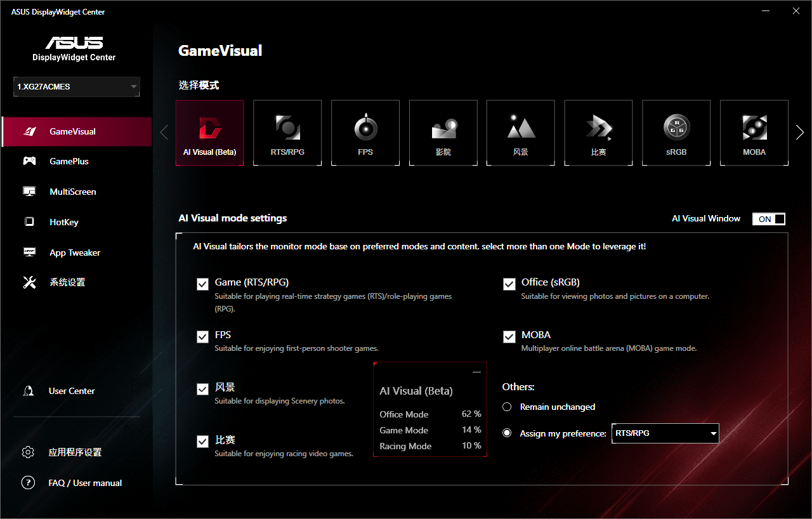Select the Remain unchanged radio option
812x519 pixels.
[x=507, y=407]
